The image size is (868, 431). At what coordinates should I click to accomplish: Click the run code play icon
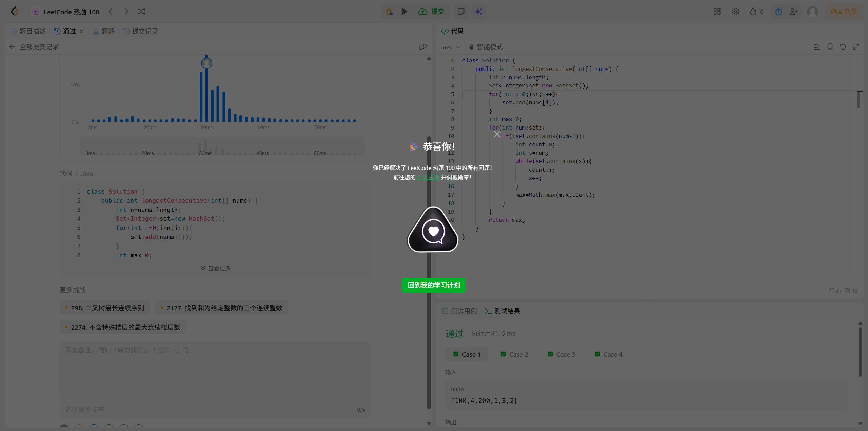click(404, 12)
